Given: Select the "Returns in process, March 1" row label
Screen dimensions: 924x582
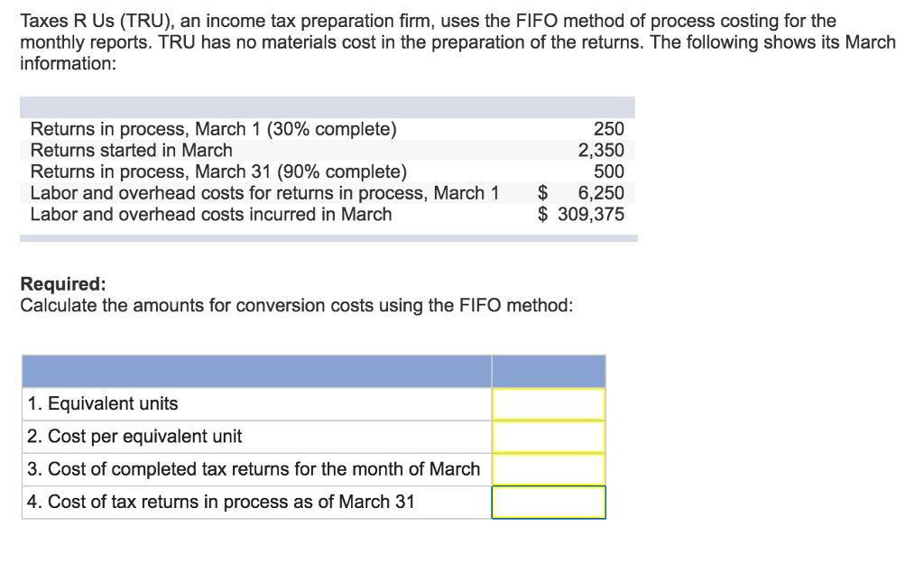Looking at the screenshot, I should 213,129.
